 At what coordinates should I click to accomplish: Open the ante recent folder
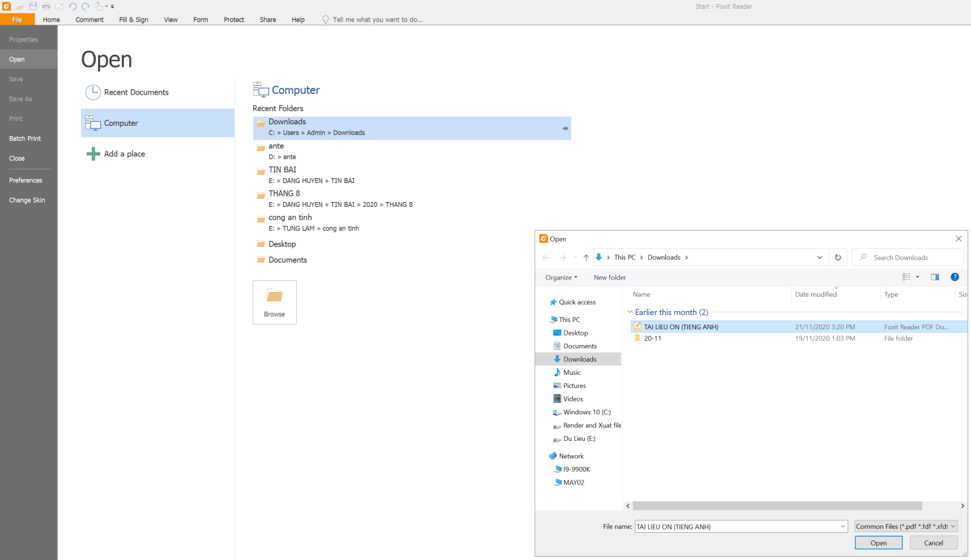pos(411,151)
